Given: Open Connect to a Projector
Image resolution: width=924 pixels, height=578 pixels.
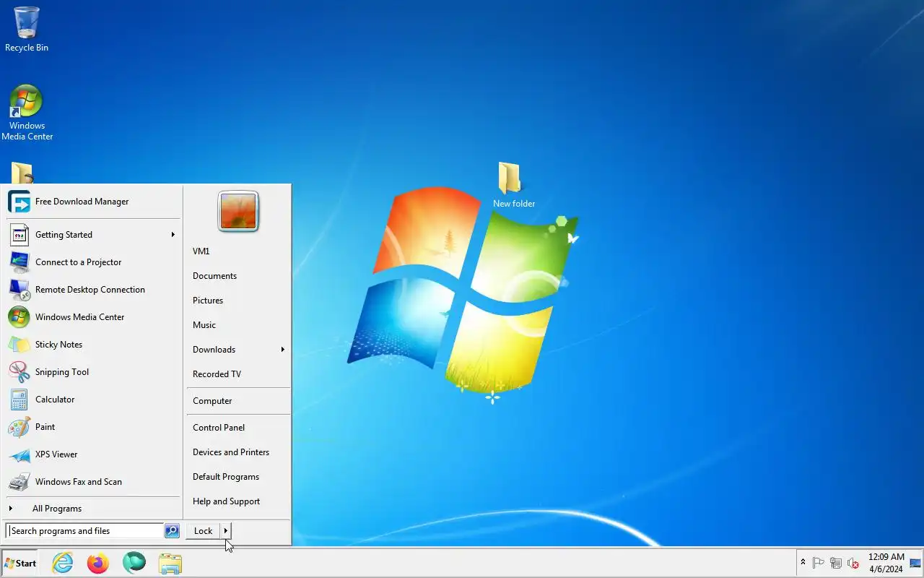Looking at the screenshot, I should (93, 262).
